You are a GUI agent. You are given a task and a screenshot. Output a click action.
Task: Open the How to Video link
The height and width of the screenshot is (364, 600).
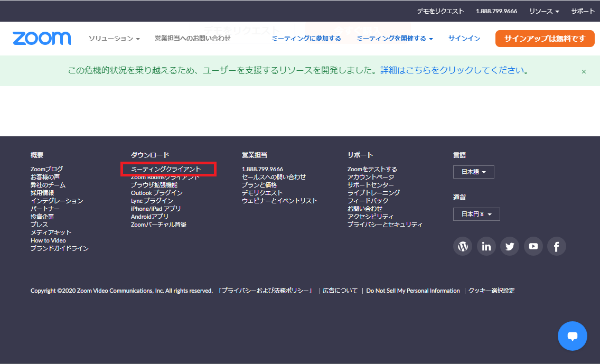pyautogui.click(x=48, y=240)
